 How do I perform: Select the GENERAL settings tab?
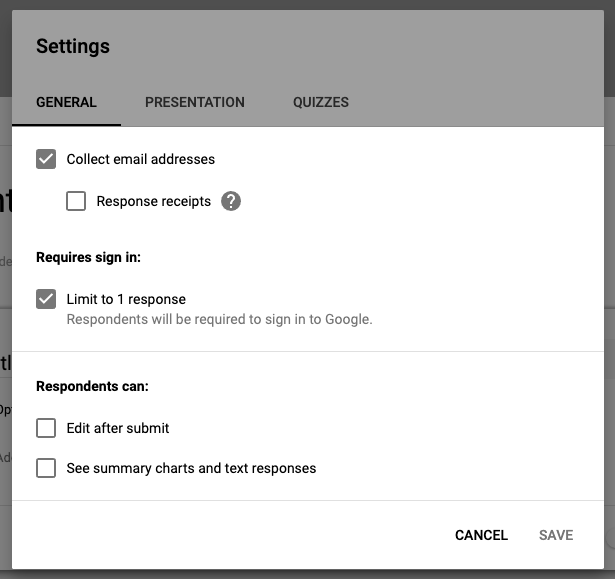point(66,102)
